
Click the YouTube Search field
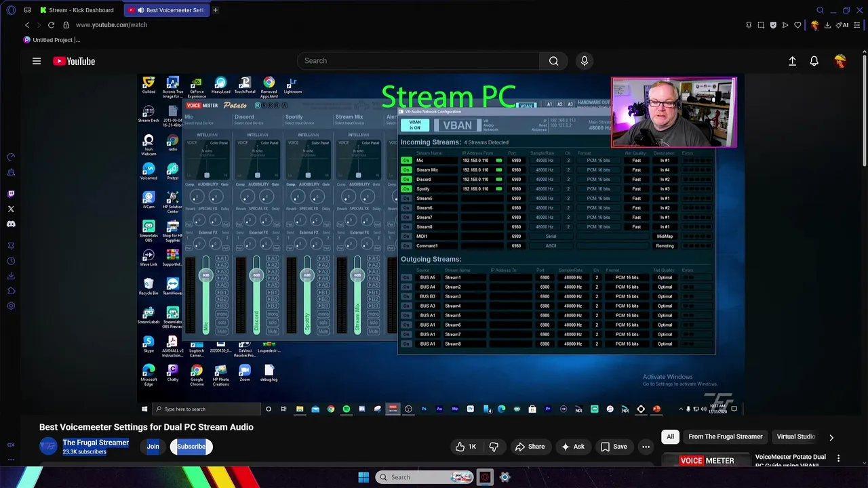click(418, 61)
